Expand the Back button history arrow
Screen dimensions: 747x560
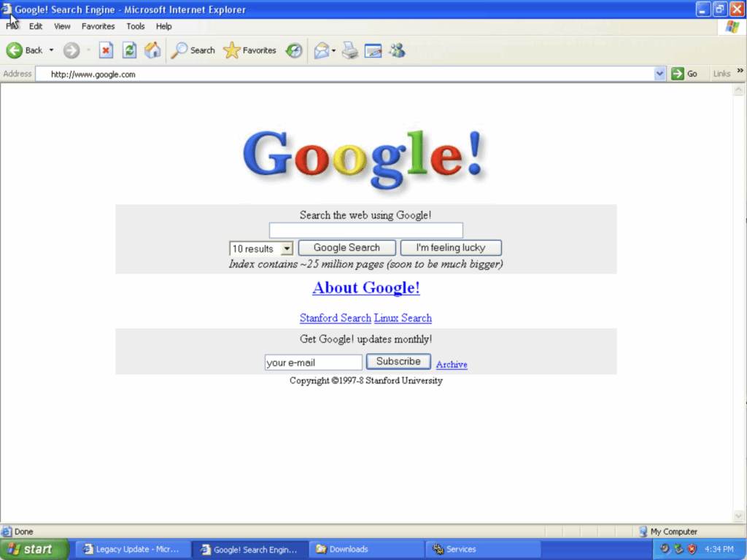(x=52, y=50)
